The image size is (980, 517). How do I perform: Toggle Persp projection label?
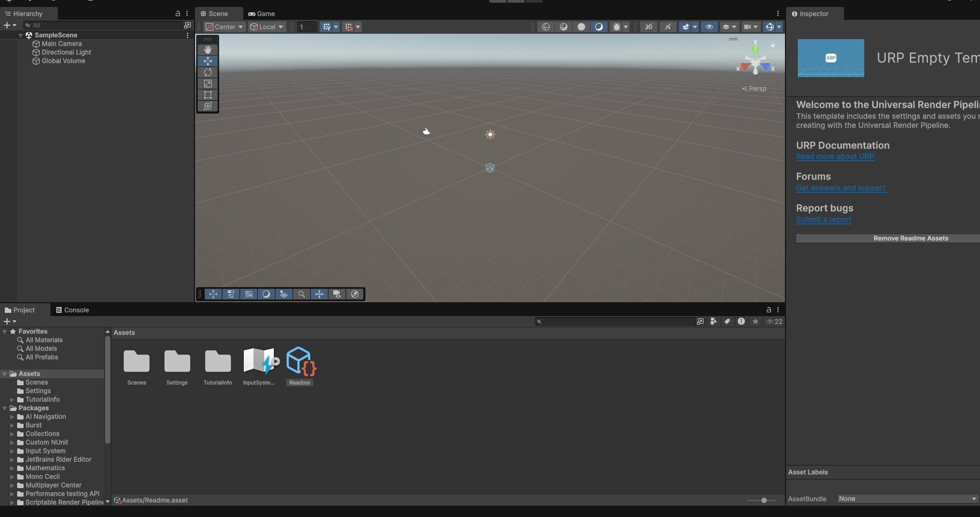point(754,88)
